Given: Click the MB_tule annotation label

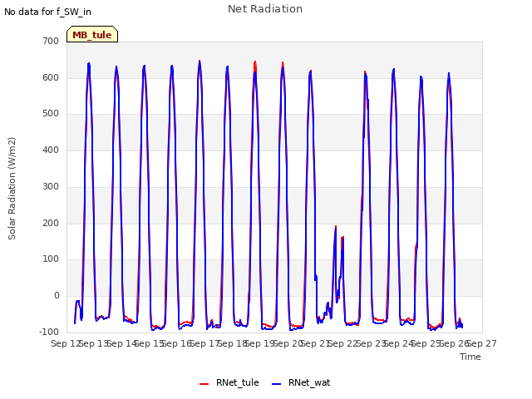Looking at the screenshot, I should click(x=92, y=34).
